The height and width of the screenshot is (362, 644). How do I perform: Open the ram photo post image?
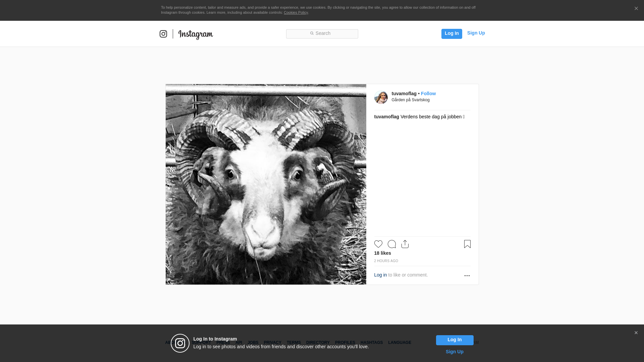(x=266, y=184)
